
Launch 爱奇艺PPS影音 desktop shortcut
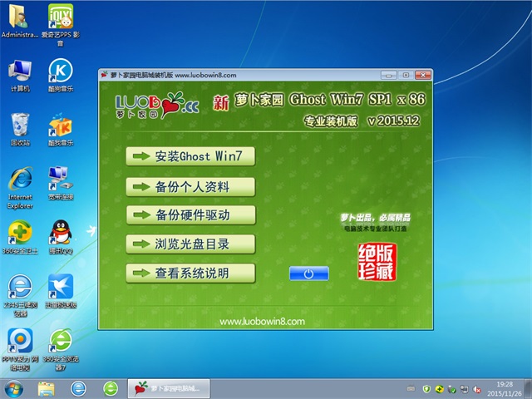pyautogui.click(x=61, y=24)
